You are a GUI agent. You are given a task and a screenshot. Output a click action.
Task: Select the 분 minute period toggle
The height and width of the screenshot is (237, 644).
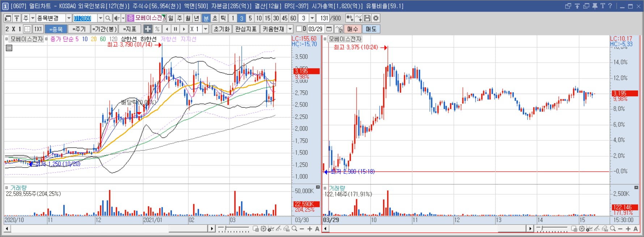point(206,18)
